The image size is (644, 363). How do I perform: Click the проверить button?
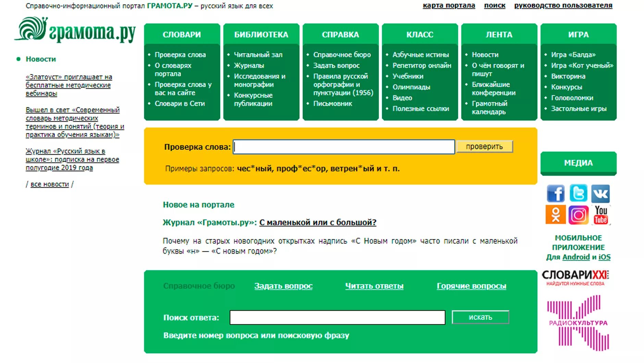(484, 147)
